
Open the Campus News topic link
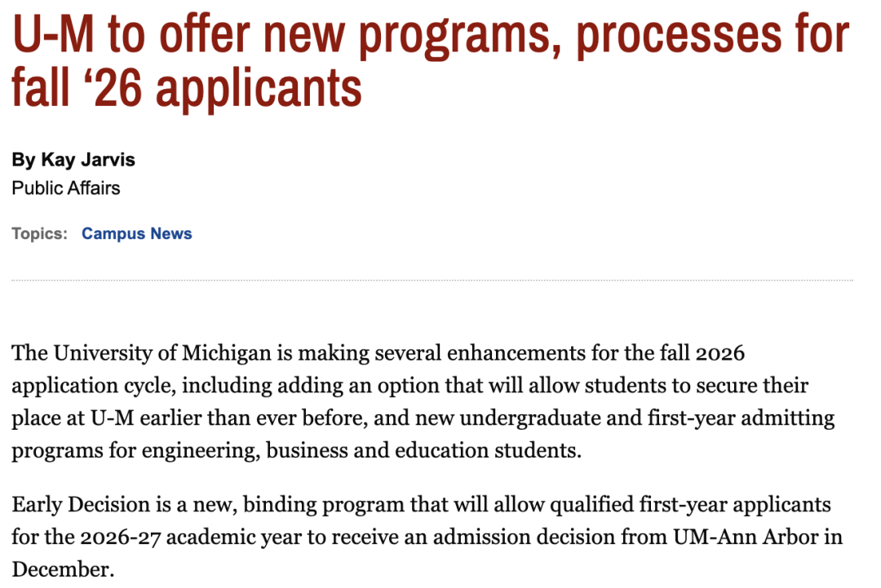click(136, 233)
